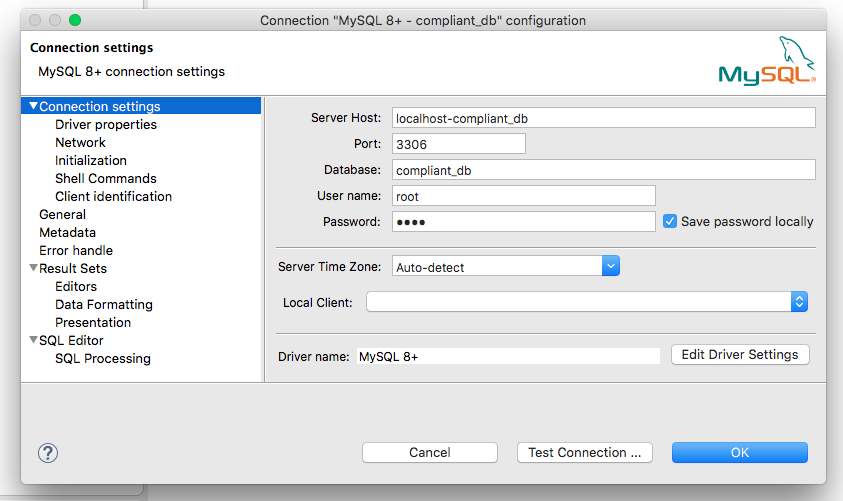Open Data Formatting settings
Viewport: 843px width, 501px height.
(104, 304)
